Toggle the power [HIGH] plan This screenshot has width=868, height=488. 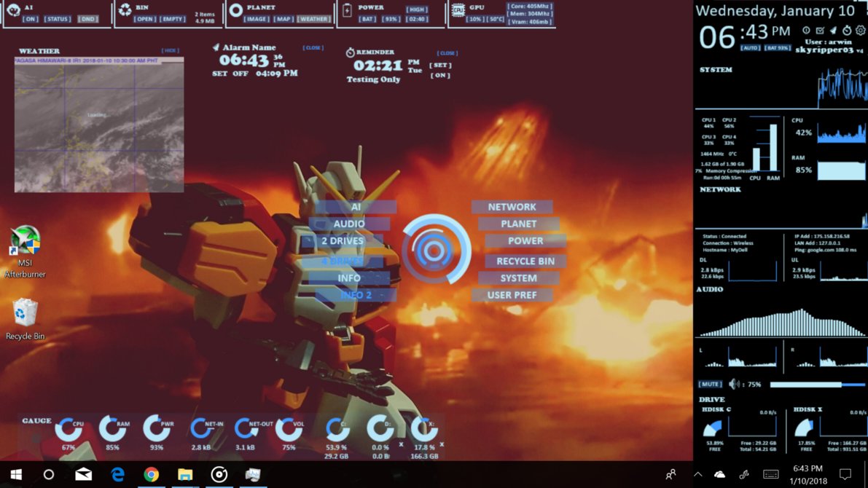(x=416, y=9)
